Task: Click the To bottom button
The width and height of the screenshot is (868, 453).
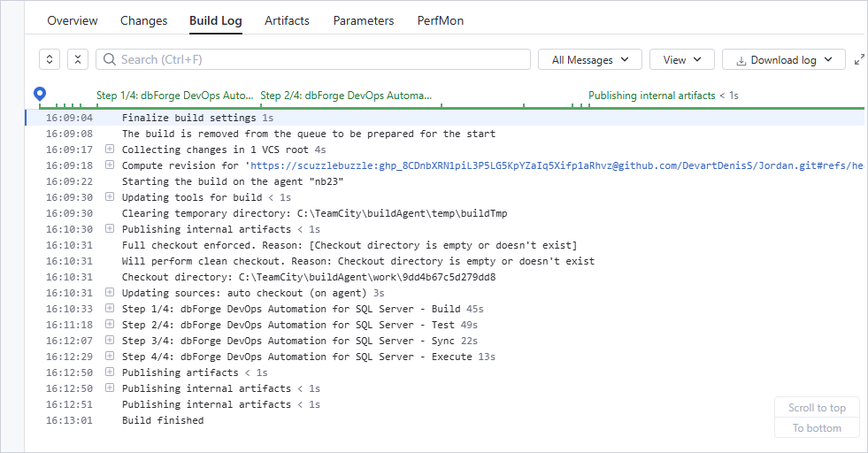Action: point(817,428)
